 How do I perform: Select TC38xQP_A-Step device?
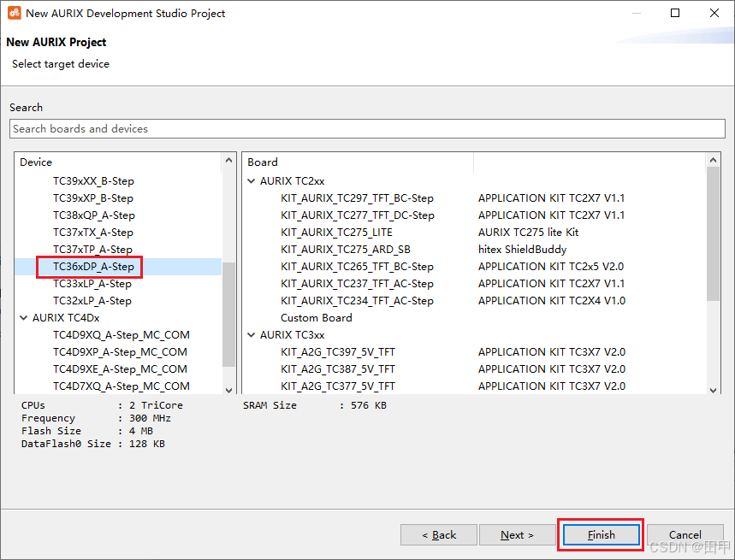coord(94,215)
